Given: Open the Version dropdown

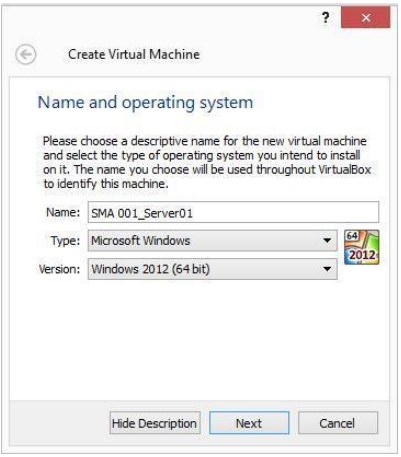Looking at the screenshot, I should coord(213,269).
